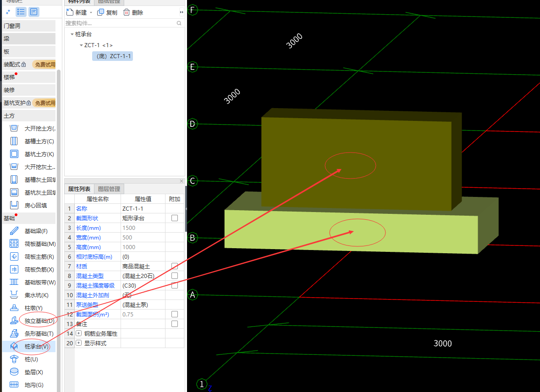Screen dimensions: 540x392
Task: Expand the 基础 category
Action: [28, 218]
